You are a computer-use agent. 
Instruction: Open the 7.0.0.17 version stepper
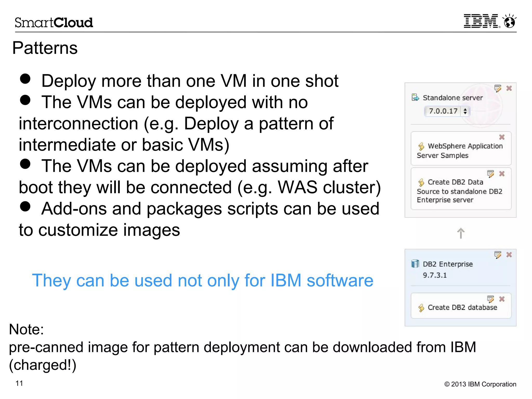tap(465, 111)
